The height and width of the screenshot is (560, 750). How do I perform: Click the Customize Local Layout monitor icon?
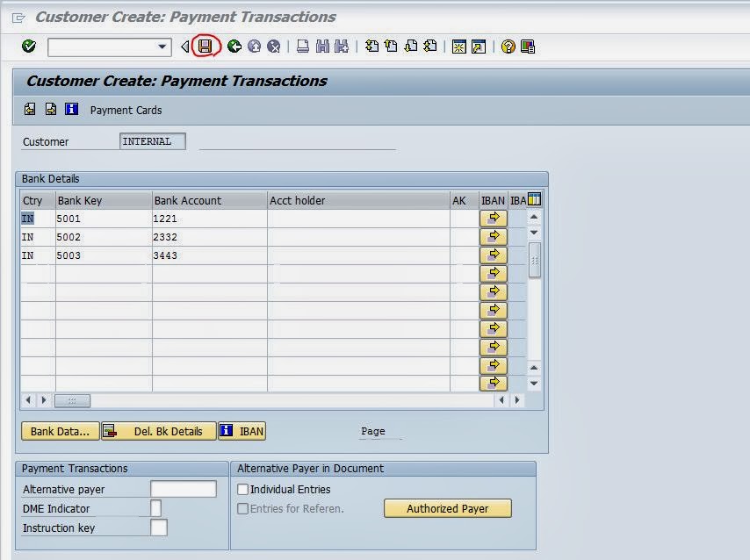528,47
